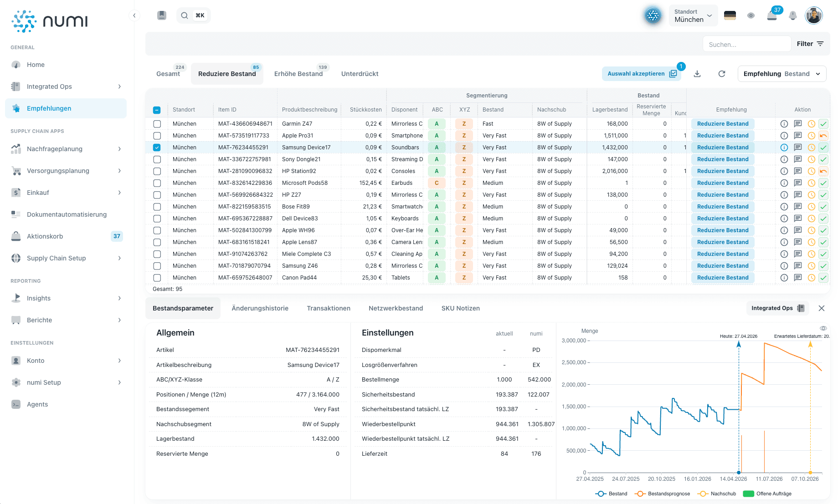Toggle the select-all checkbox in table header
Image resolution: width=838 pixels, height=504 pixels.
(x=157, y=110)
